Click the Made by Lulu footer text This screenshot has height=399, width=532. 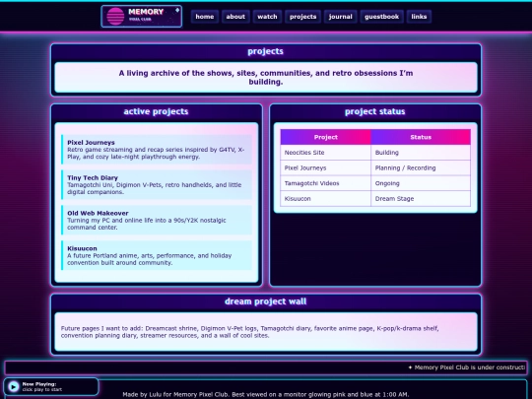[x=266, y=394]
